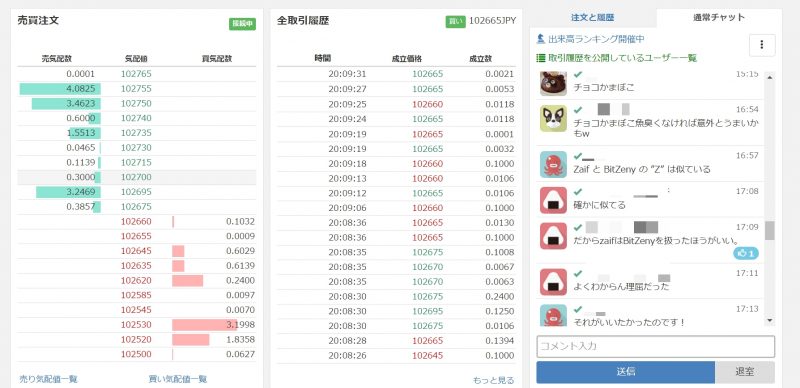
Task: Open the three-dot chat options menu
Action: pos(762,45)
